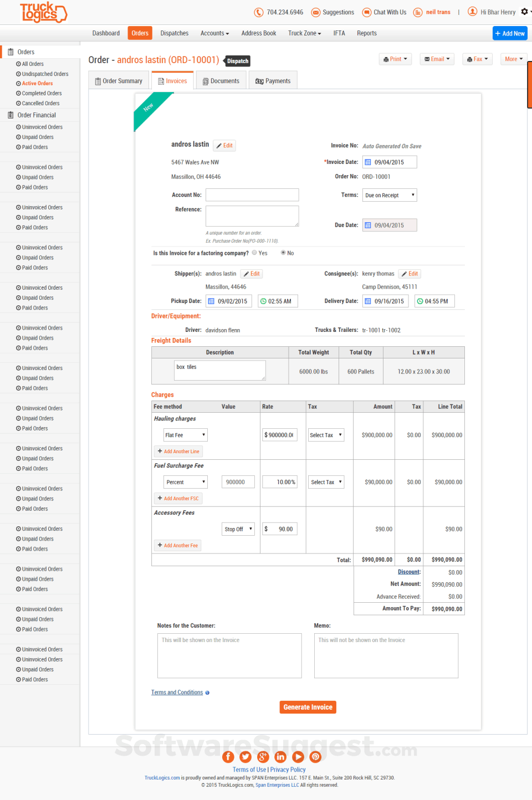Click the Add New button
The image size is (532, 800).
pos(510,33)
